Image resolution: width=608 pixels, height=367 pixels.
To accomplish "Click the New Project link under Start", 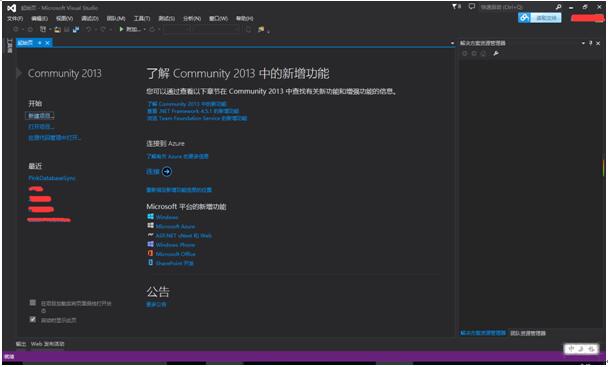I will pos(40,116).
